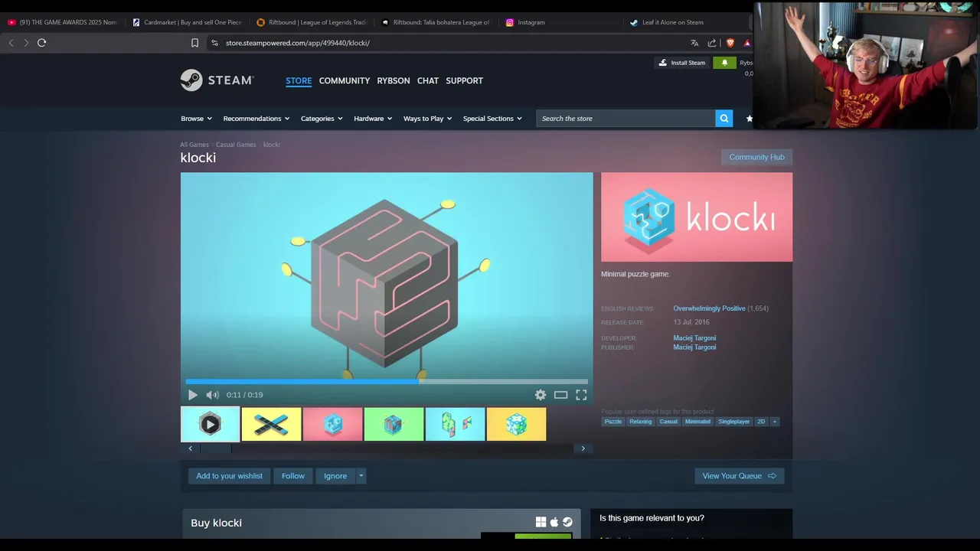Viewport: 980px width, 551px height.
Task: Open the STORE tab in Steam header
Action: coord(299,80)
